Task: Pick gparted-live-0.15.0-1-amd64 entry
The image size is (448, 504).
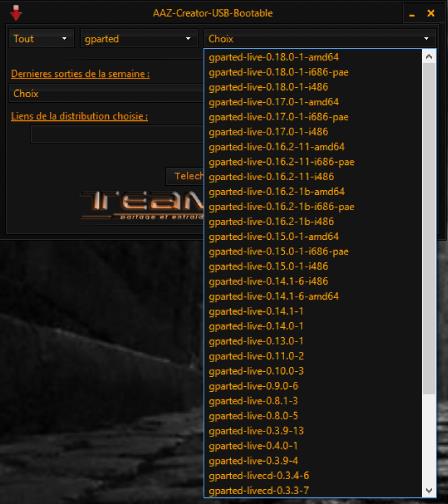Action: [x=313, y=236]
